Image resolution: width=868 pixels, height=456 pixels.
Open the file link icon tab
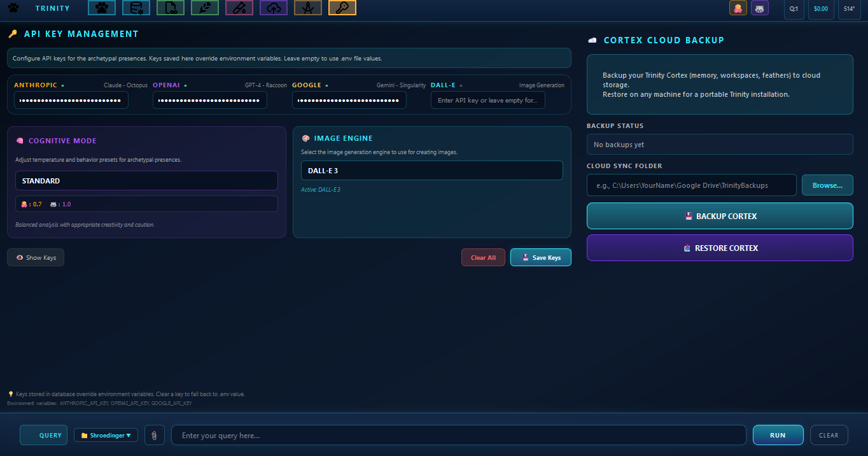171,8
